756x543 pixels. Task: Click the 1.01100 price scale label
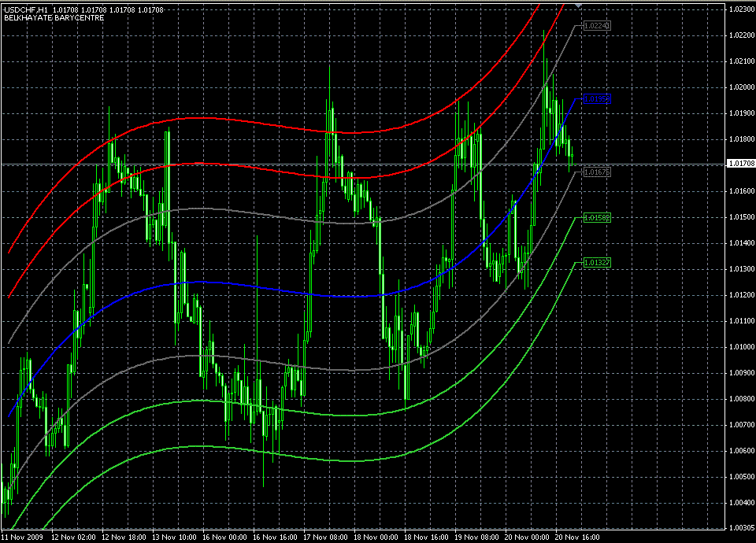point(742,321)
